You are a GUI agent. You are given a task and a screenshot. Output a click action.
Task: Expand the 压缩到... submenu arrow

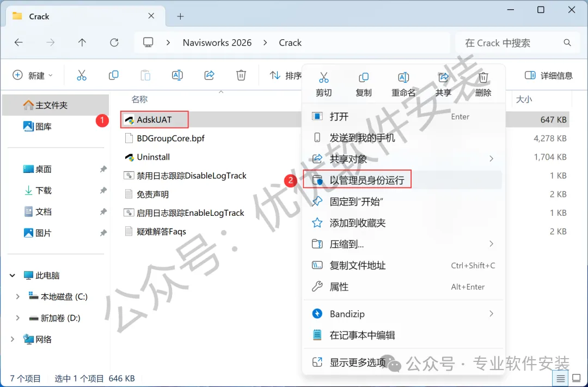(491, 244)
